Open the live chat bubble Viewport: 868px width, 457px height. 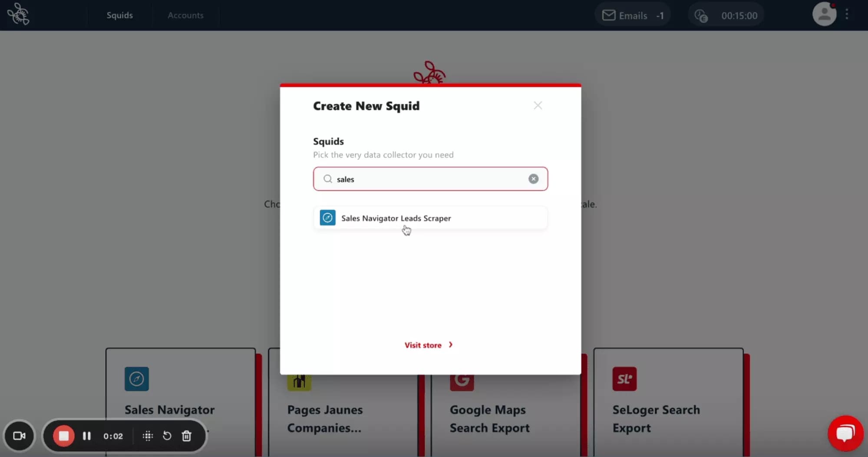pos(845,434)
